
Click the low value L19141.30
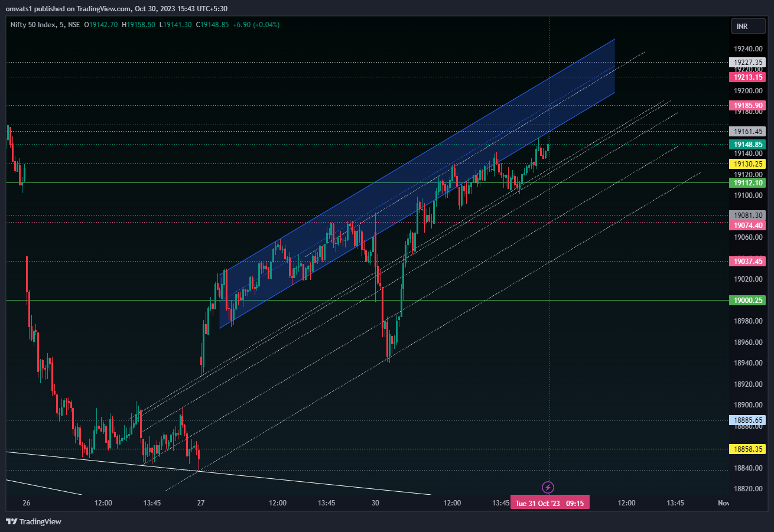[175, 25]
